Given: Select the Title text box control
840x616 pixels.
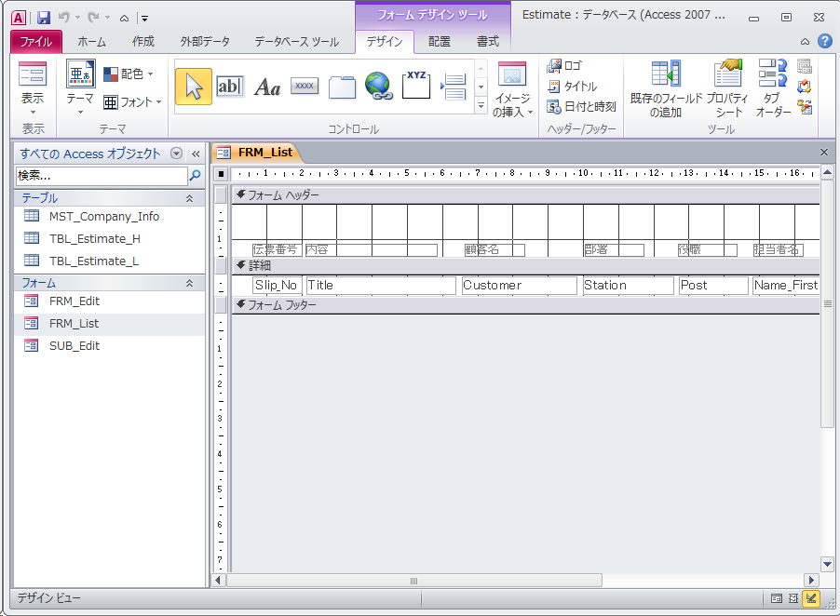Looking at the screenshot, I should (380, 286).
